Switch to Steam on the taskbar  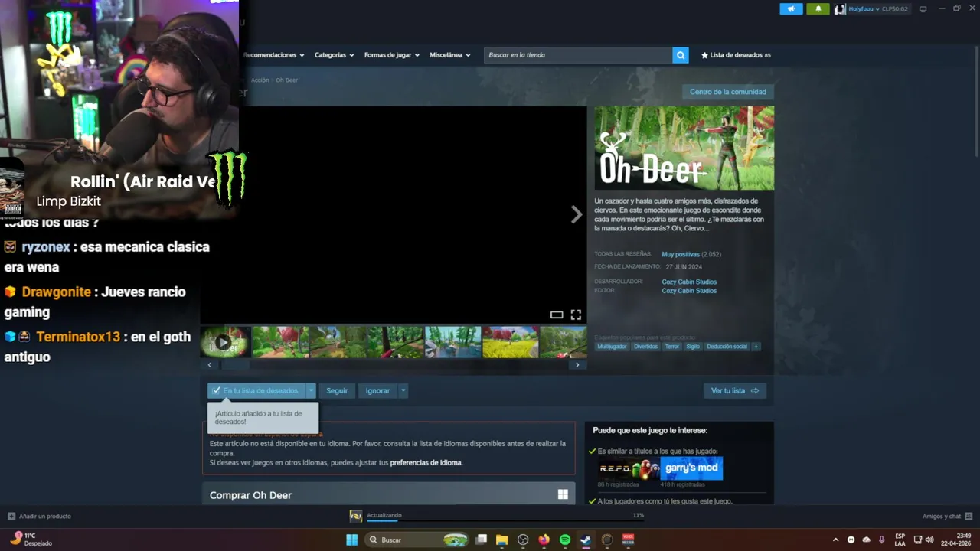click(x=586, y=540)
